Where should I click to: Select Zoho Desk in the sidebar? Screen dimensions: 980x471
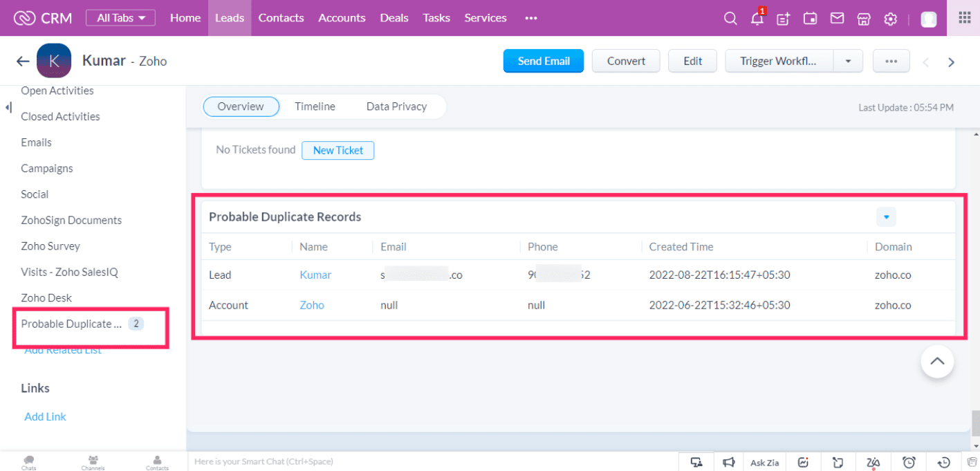click(46, 298)
